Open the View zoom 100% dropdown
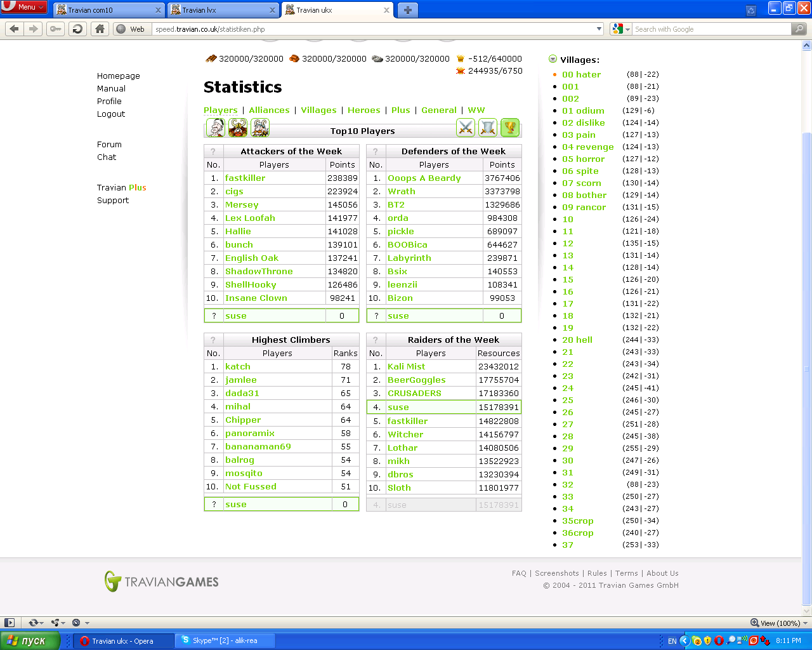Viewport: 812px width, 650px height. tap(778, 623)
